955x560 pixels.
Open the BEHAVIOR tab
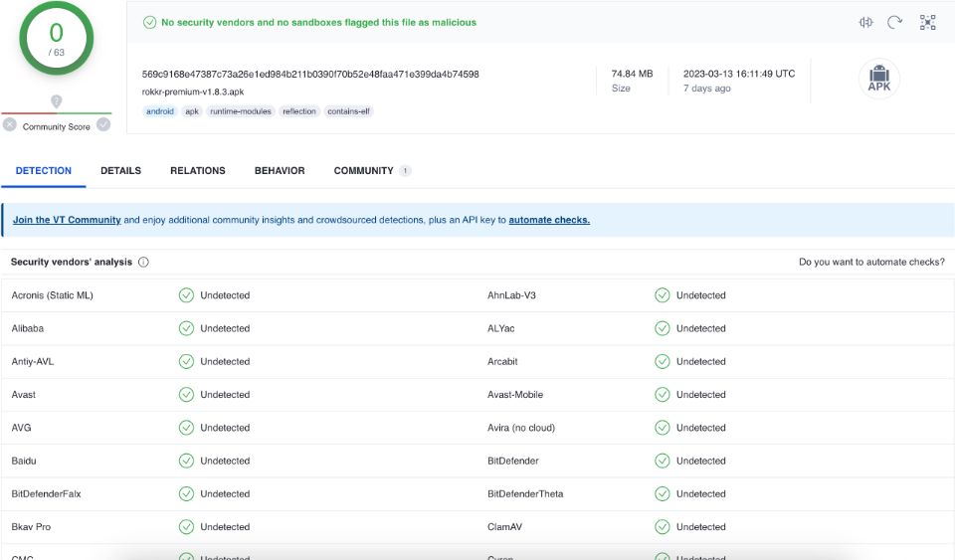point(280,171)
